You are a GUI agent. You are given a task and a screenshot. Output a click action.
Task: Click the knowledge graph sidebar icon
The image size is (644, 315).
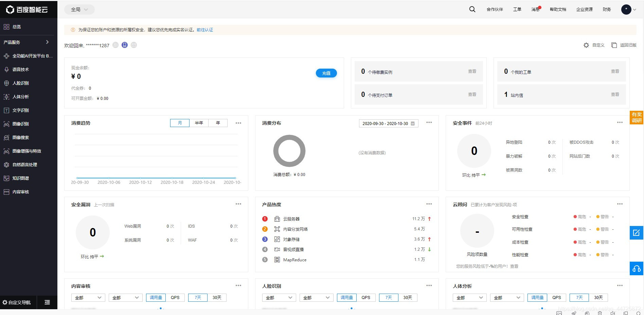6,178
